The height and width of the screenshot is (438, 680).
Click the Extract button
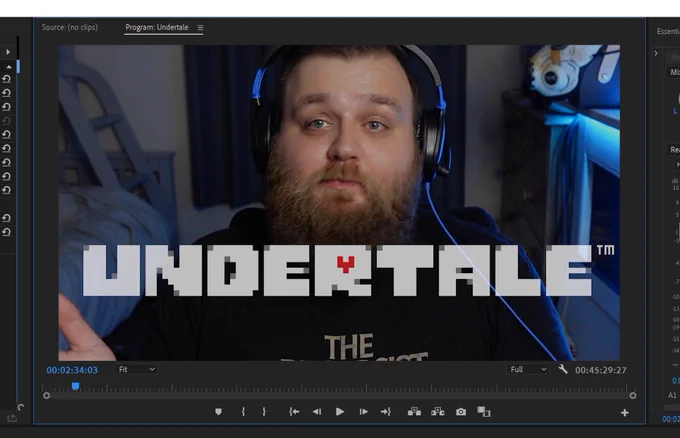[x=438, y=412]
